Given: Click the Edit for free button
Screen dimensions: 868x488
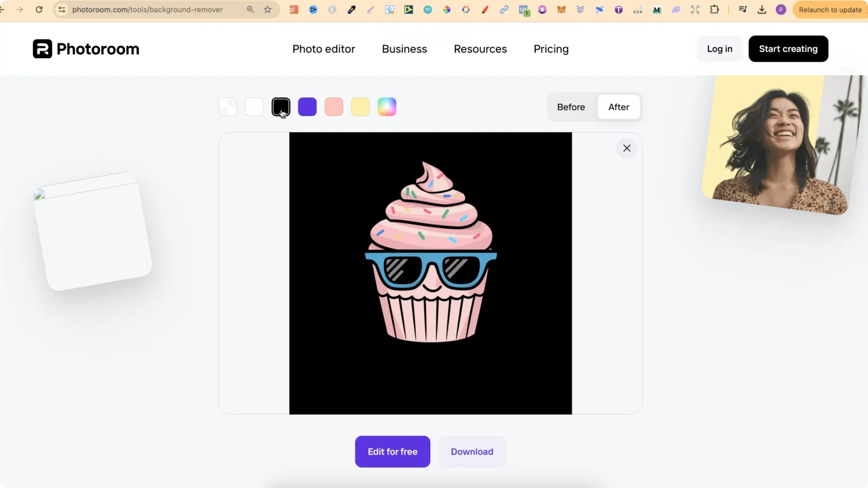Looking at the screenshot, I should click(x=392, y=451).
